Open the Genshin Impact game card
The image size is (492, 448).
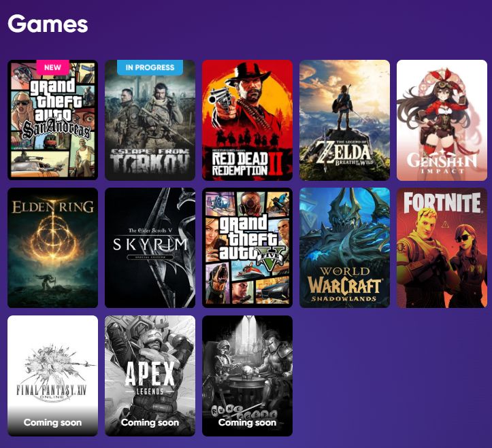tap(442, 120)
